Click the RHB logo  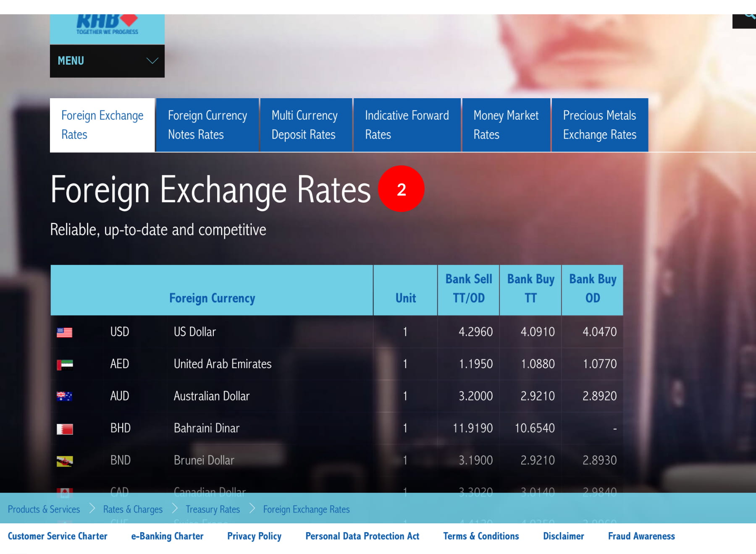coord(107,26)
